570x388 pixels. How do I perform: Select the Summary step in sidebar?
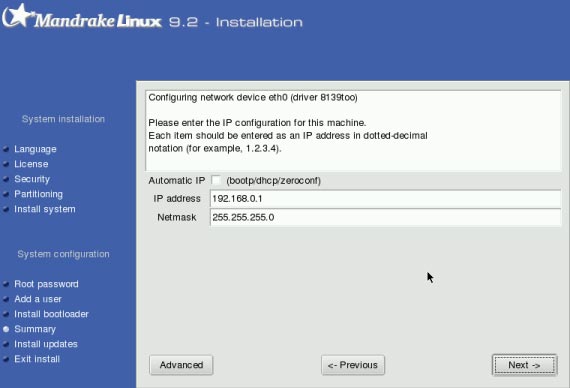tap(35, 329)
